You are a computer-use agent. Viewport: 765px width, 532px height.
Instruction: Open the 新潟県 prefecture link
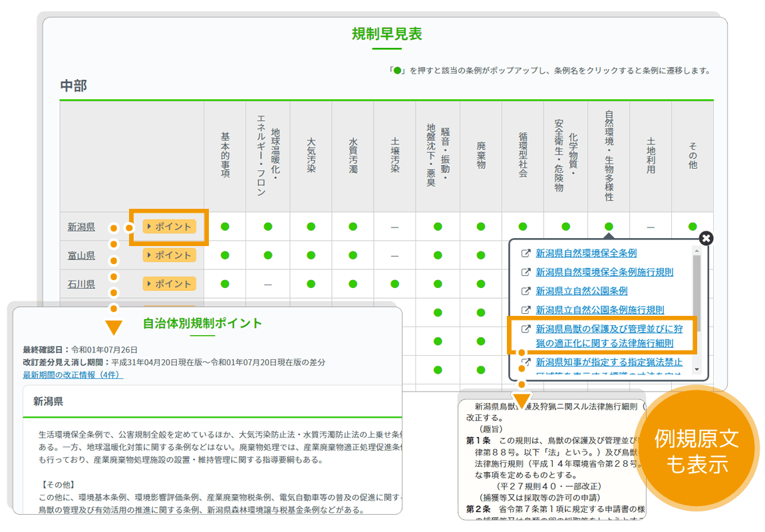(x=81, y=227)
